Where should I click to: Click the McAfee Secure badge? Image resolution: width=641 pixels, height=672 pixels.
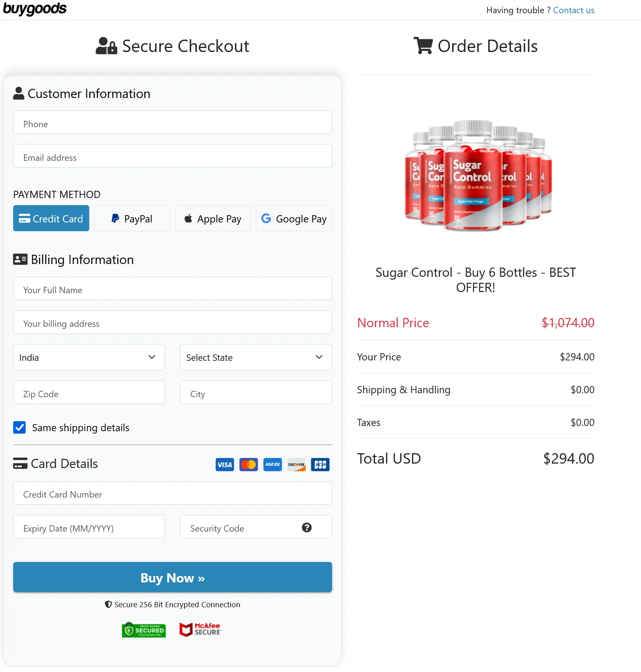tap(200, 630)
